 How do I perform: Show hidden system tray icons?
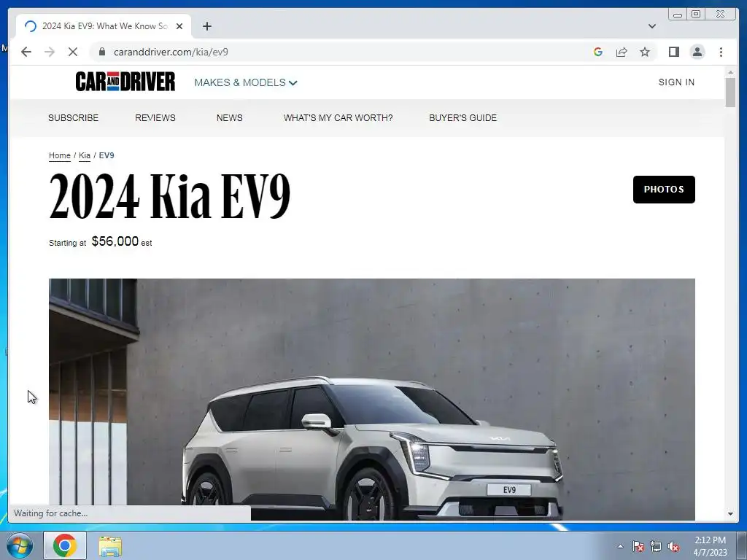620,547
